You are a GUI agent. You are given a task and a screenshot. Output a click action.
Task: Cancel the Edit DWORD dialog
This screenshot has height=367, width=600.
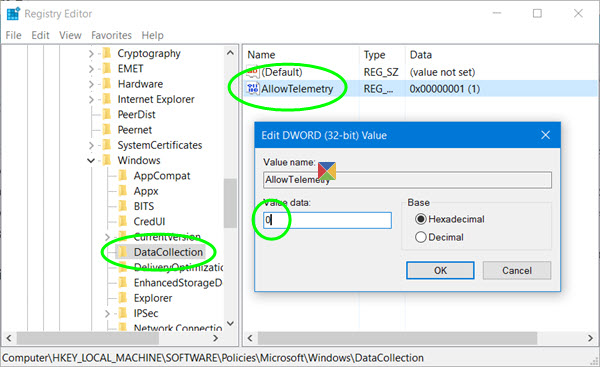[x=517, y=271]
